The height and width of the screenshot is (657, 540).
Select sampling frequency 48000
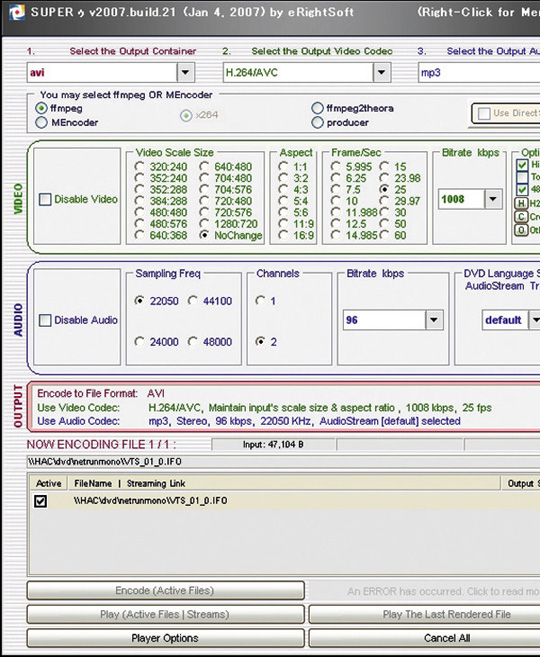click(x=193, y=342)
